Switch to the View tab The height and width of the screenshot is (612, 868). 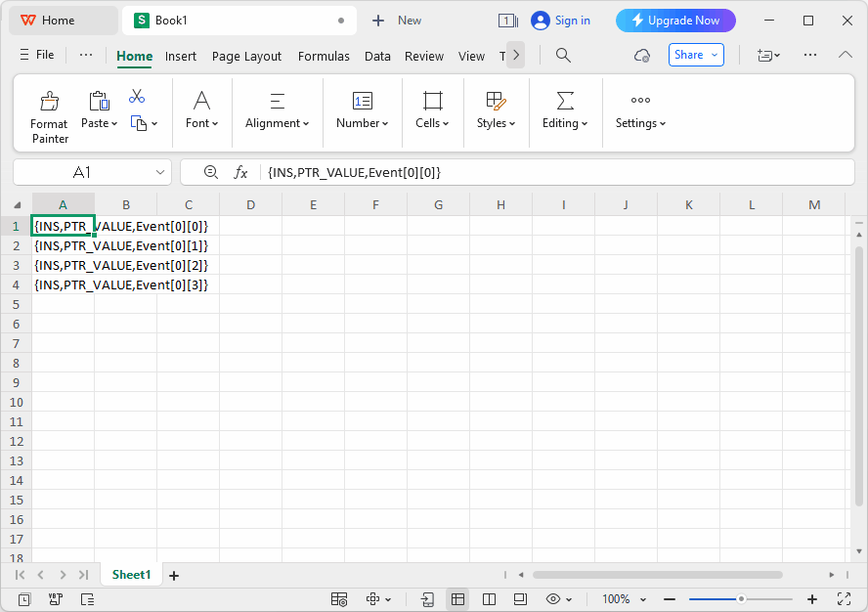(x=472, y=56)
